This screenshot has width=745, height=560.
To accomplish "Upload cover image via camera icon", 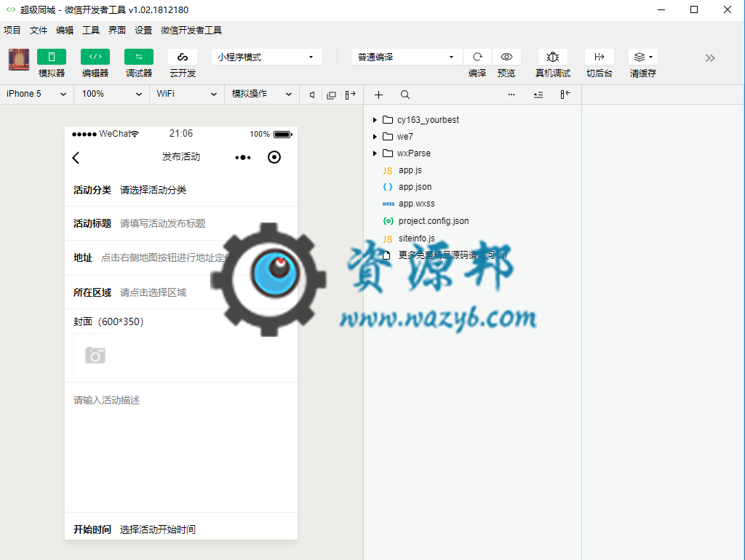I will click(x=95, y=355).
